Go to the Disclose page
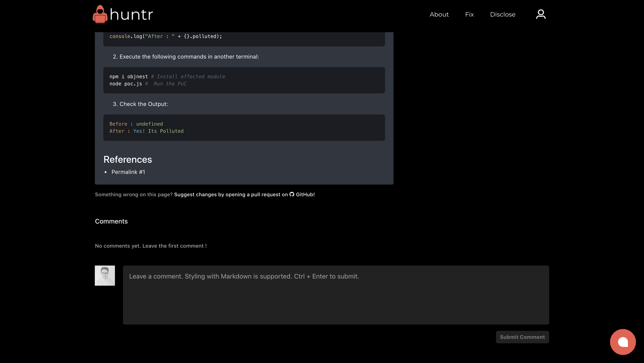 tap(502, 15)
